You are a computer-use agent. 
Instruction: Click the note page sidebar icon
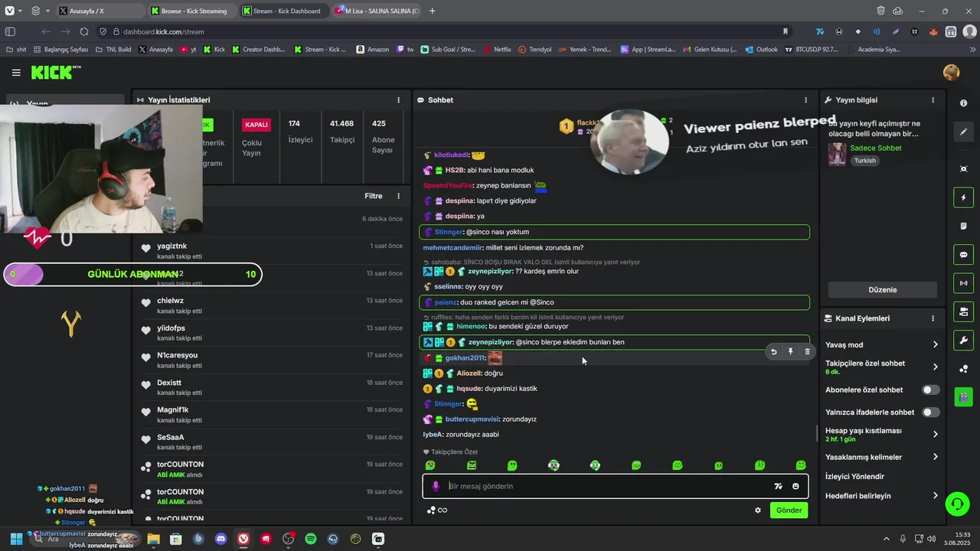tap(963, 227)
